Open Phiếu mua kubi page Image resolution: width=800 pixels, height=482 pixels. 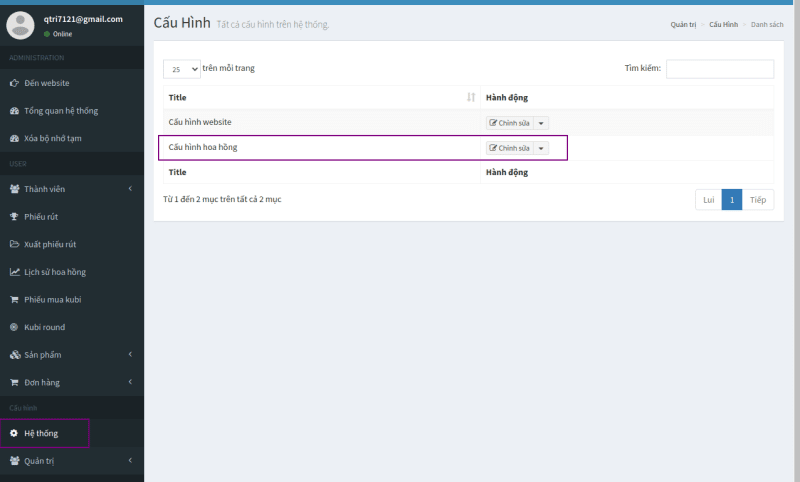point(72,299)
